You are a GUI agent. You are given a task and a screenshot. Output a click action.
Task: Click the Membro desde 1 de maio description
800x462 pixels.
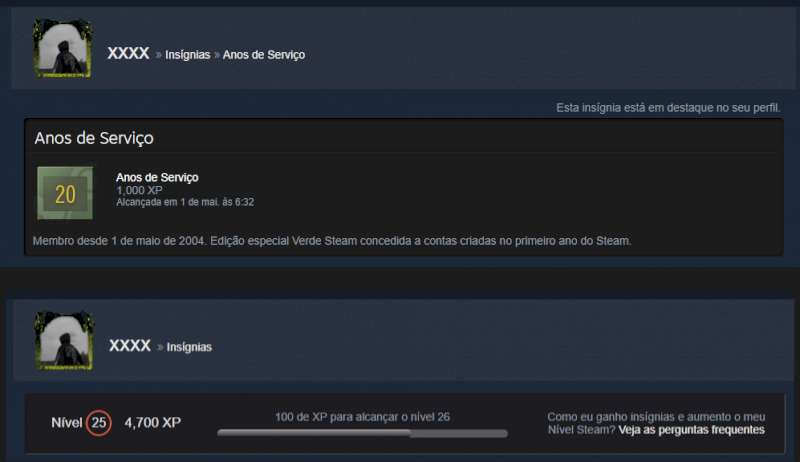click(332, 241)
